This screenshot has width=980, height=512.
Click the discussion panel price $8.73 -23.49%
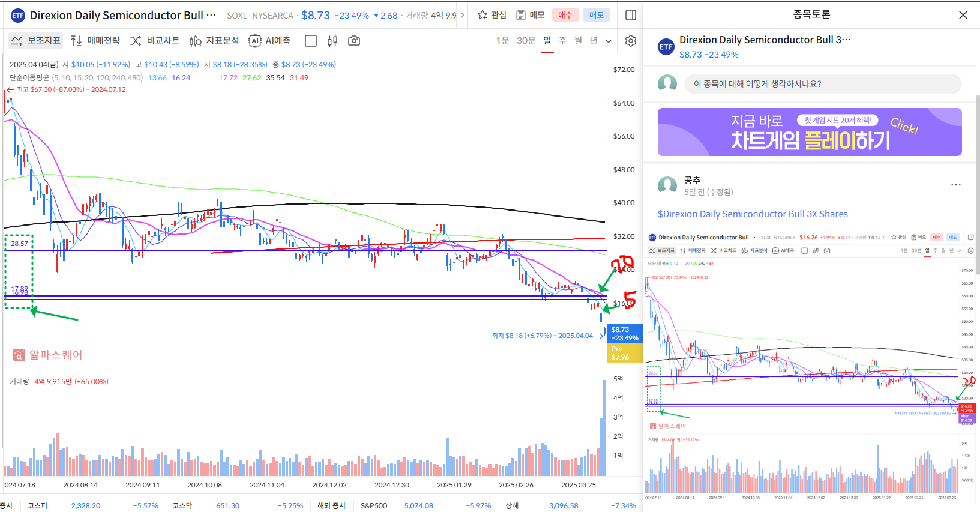point(709,55)
